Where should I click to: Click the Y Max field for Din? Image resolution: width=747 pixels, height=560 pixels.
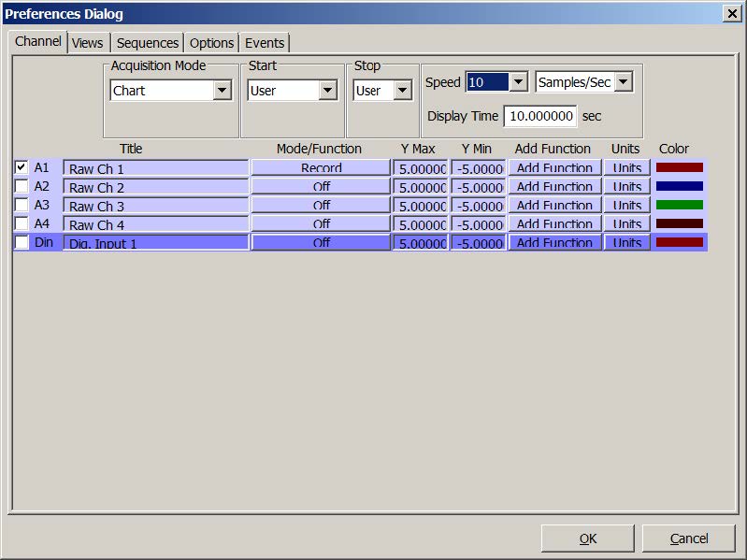tap(420, 242)
